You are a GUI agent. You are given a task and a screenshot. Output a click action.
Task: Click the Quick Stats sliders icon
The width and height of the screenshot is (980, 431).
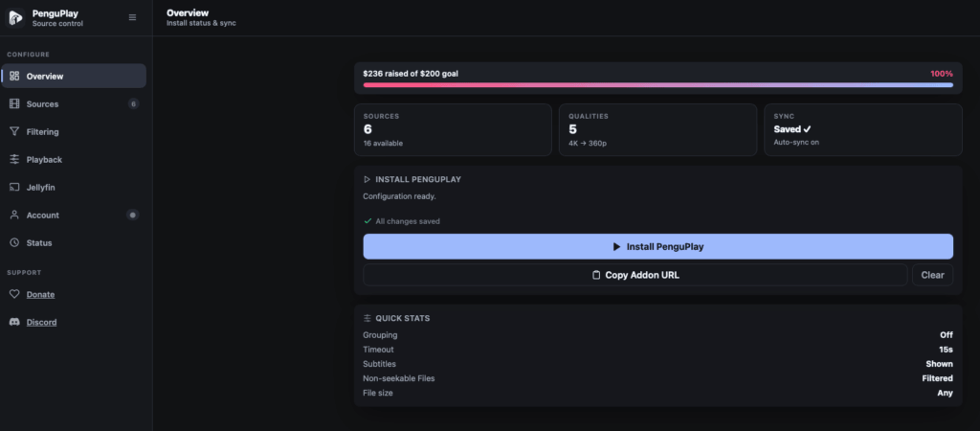367,318
